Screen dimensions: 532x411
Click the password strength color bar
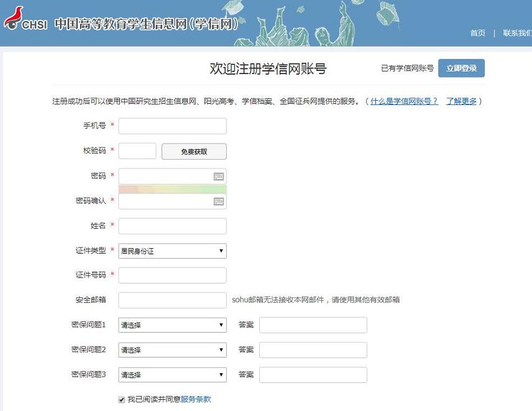(x=172, y=189)
